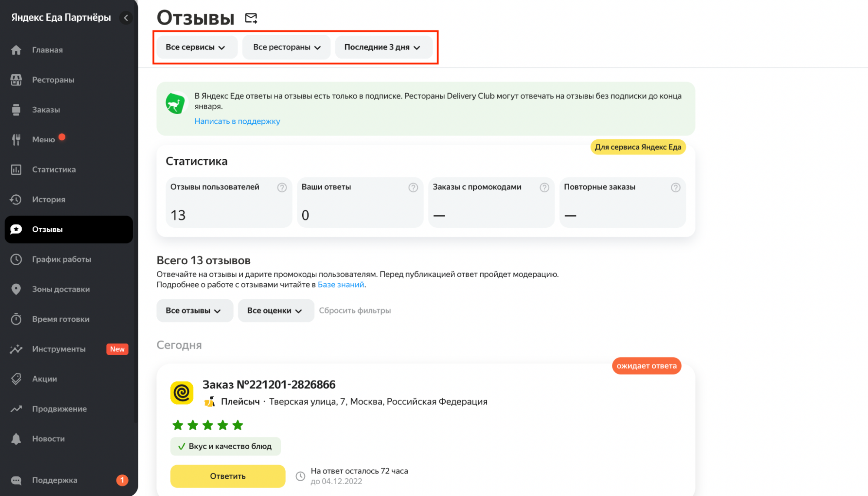Collapse the sidebar with the arrow button
This screenshot has height=496, width=868.
pos(126,18)
